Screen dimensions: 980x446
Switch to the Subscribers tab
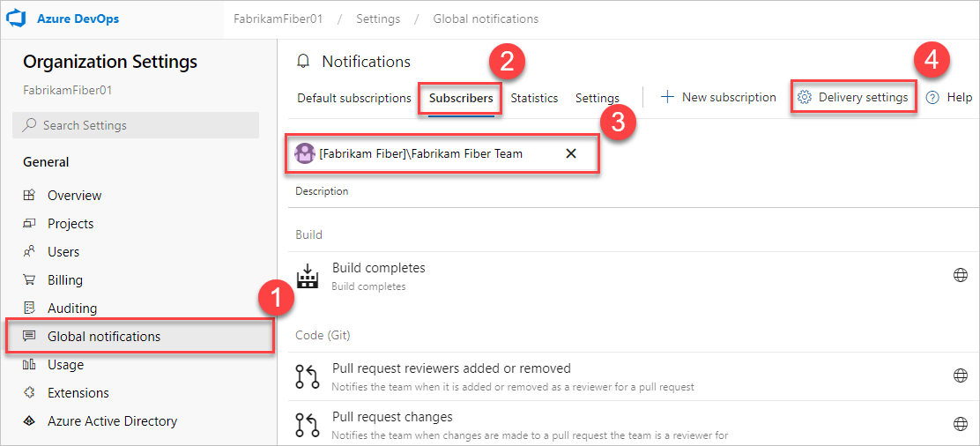click(461, 98)
